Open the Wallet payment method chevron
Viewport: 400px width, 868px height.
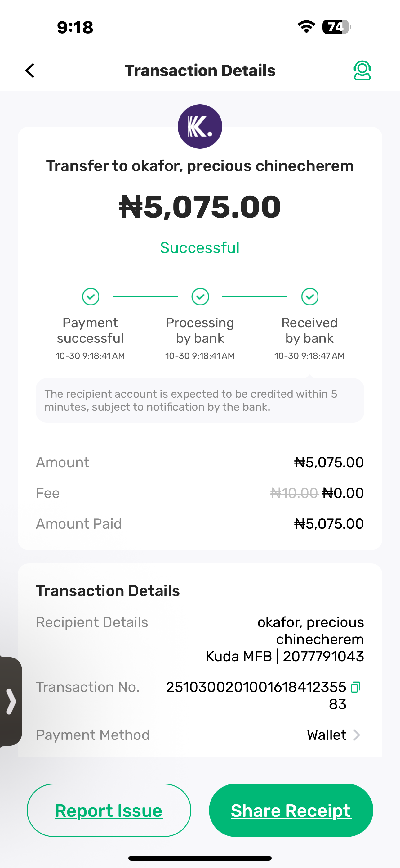pos(357,735)
